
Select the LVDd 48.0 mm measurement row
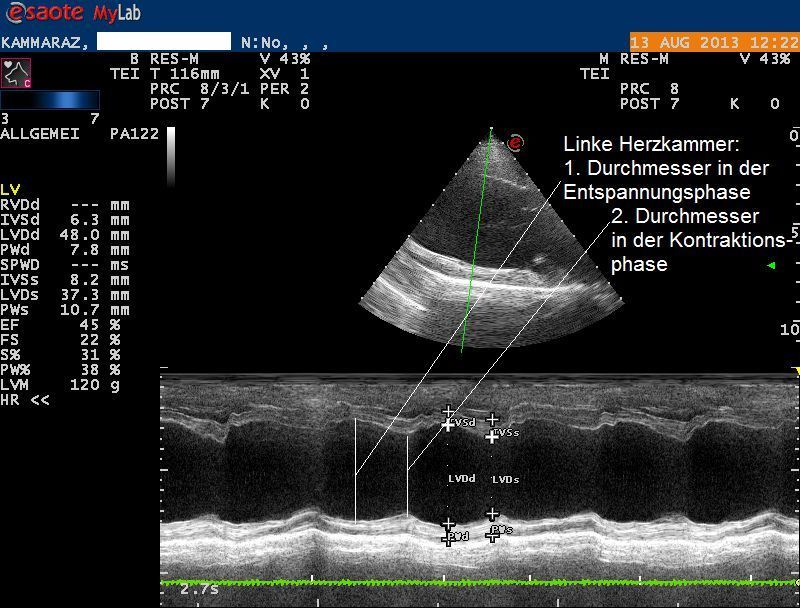tap(65, 235)
